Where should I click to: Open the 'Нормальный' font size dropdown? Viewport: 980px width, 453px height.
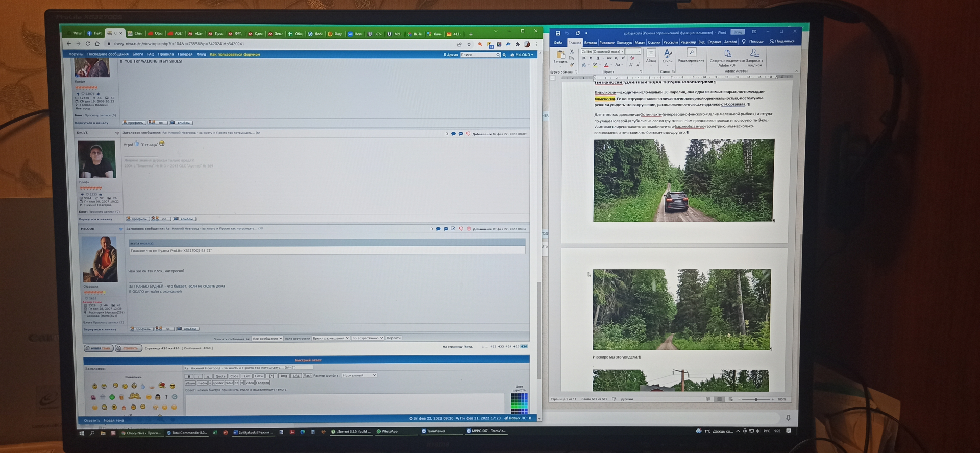pyautogui.click(x=359, y=375)
